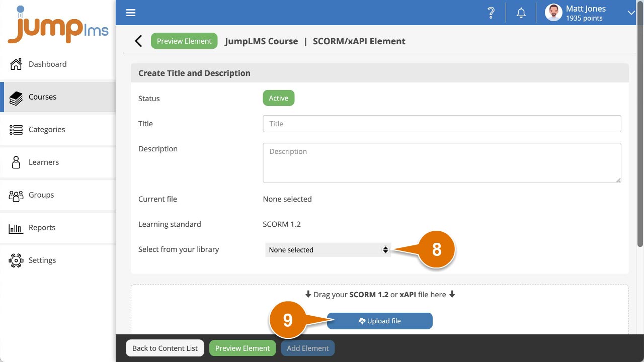Click the Upload file button
Screen dimensions: 644x362
pos(380,321)
